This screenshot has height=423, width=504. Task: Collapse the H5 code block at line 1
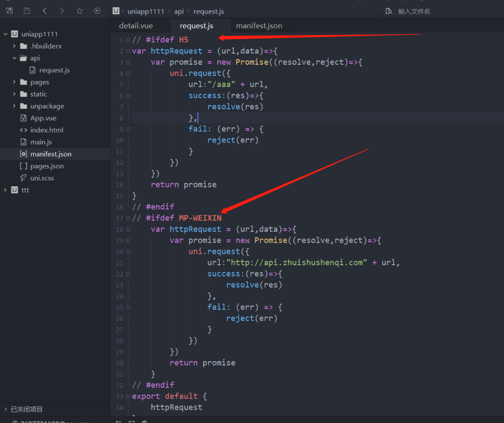point(127,40)
